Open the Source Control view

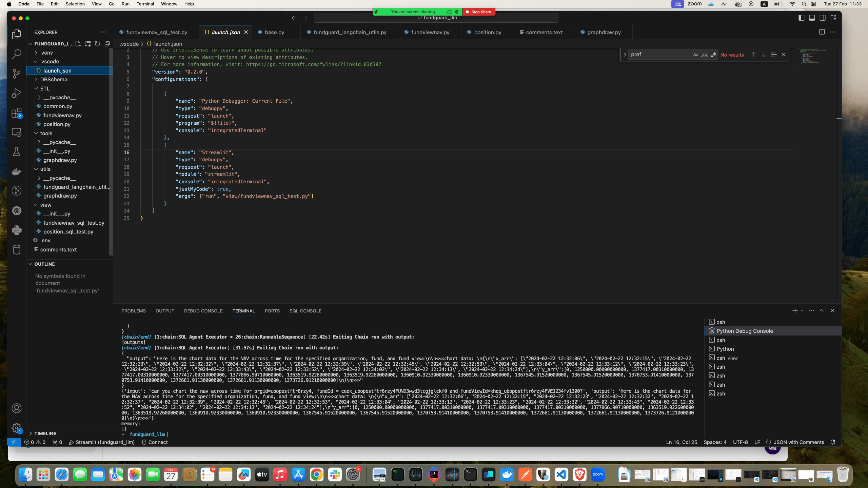point(17,74)
